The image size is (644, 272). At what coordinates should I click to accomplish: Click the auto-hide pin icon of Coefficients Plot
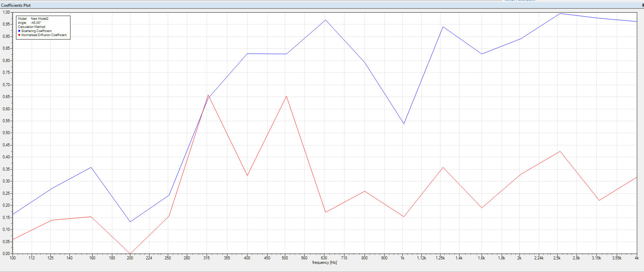coord(643,5)
